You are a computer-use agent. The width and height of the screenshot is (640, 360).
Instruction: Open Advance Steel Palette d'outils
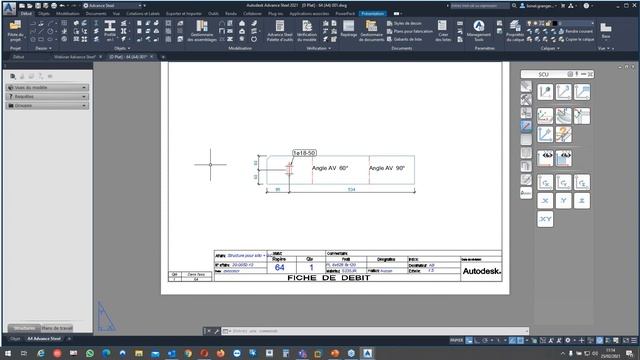(280, 31)
